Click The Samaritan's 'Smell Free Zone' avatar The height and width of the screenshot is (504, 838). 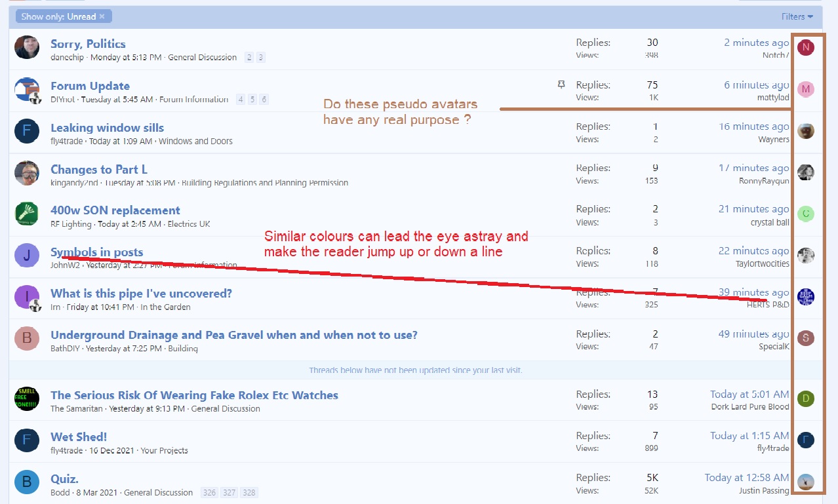[27, 398]
